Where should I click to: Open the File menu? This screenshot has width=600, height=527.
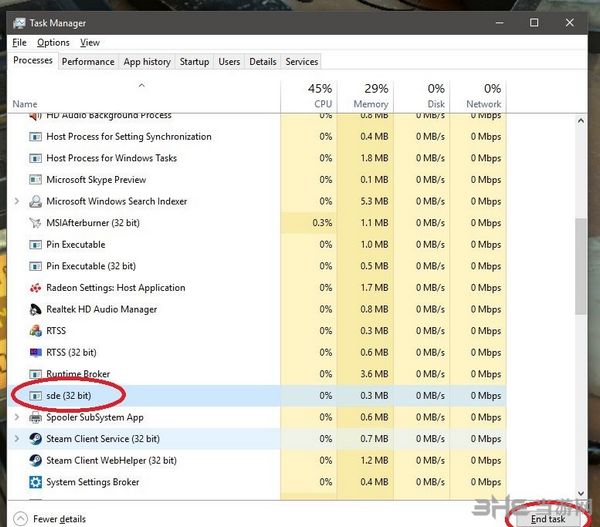pyautogui.click(x=19, y=42)
